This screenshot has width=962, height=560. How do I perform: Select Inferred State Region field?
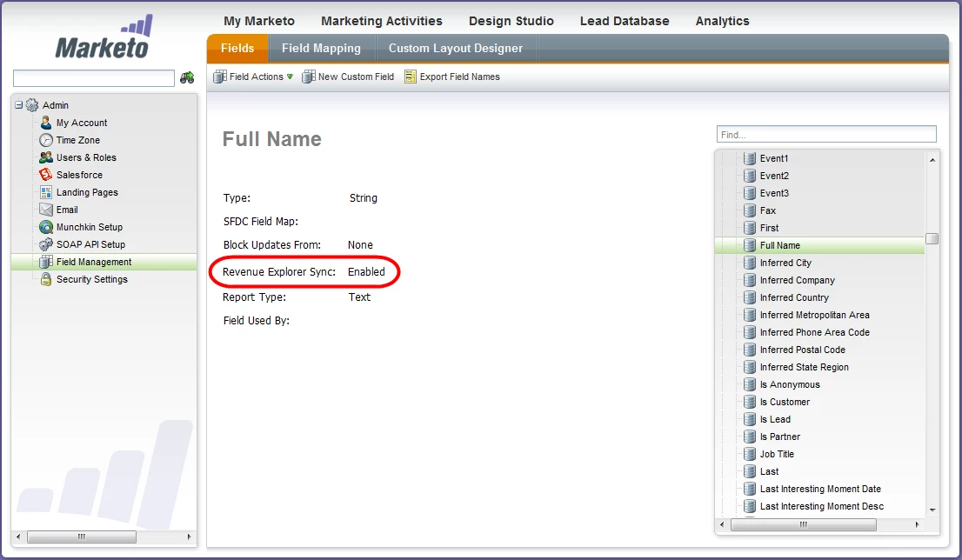805,367
